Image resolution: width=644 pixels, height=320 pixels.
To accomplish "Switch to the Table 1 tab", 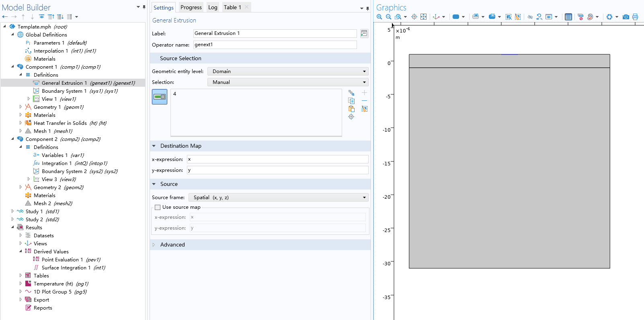I will tap(232, 7).
